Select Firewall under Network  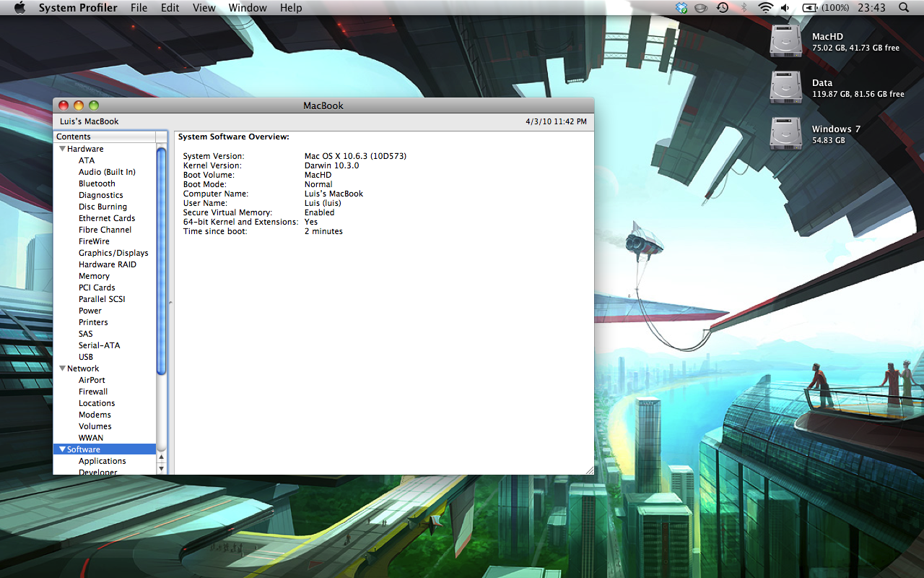pos(93,392)
